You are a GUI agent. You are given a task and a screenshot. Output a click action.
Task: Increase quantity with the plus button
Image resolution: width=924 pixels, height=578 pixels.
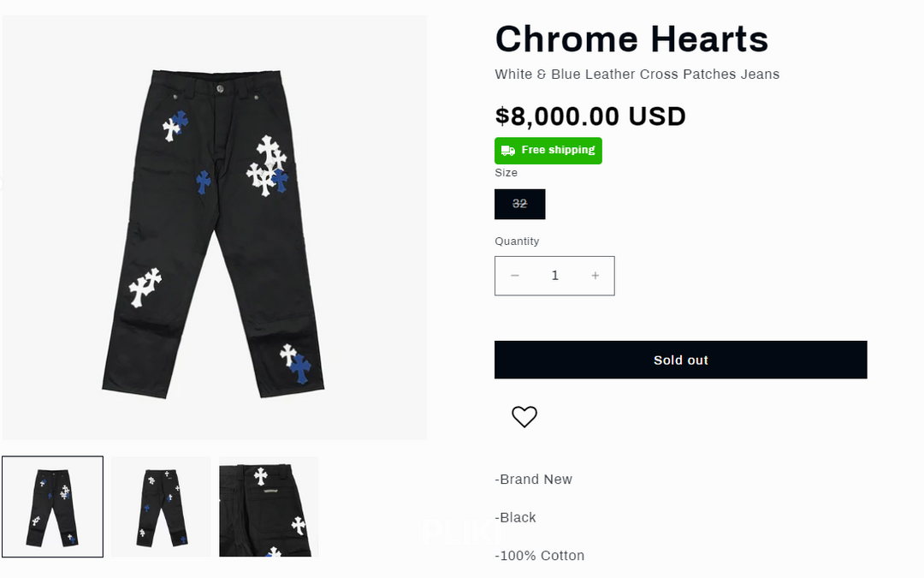(595, 276)
